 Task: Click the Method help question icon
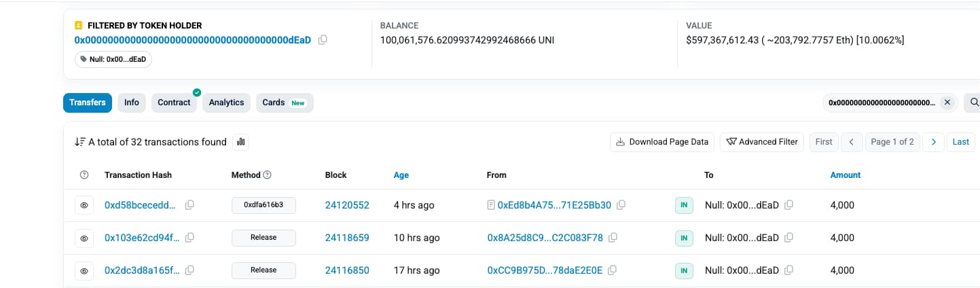[x=267, y=175]
